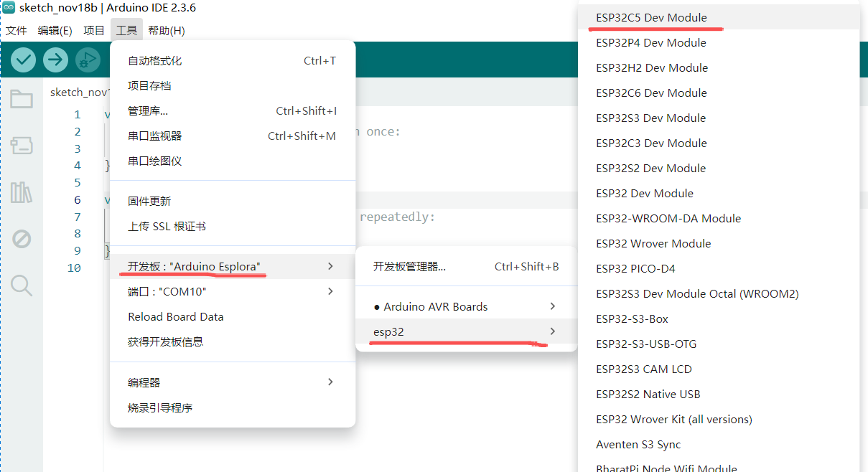
Task: Choose ESP32S3 Dev Module from list
Action: click(650, 118)
